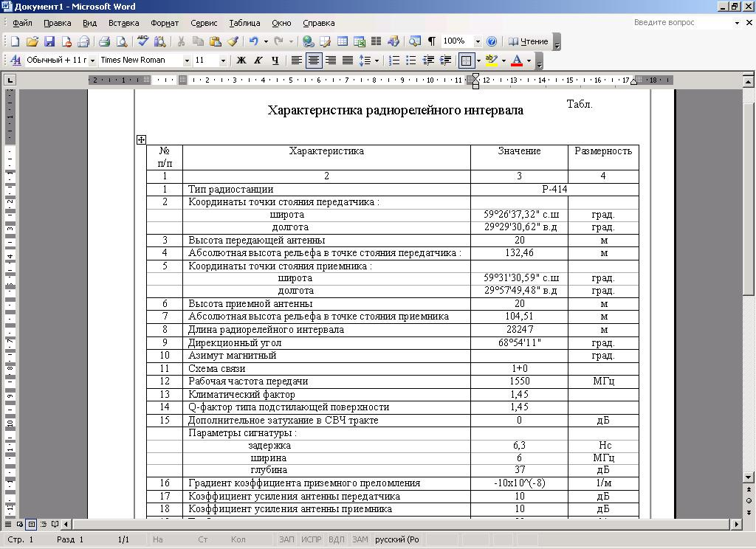Click the Чтение reading mode button

pos(529,41)
